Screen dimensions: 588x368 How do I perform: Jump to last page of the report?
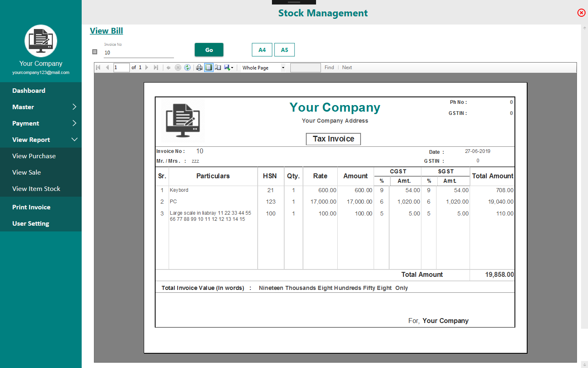click(156, 67)
